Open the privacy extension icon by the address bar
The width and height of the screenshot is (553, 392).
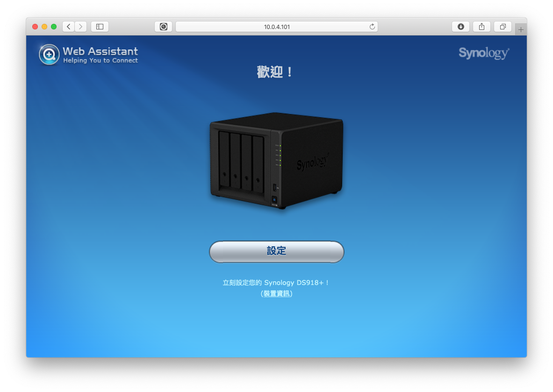(x=163, y=27)
